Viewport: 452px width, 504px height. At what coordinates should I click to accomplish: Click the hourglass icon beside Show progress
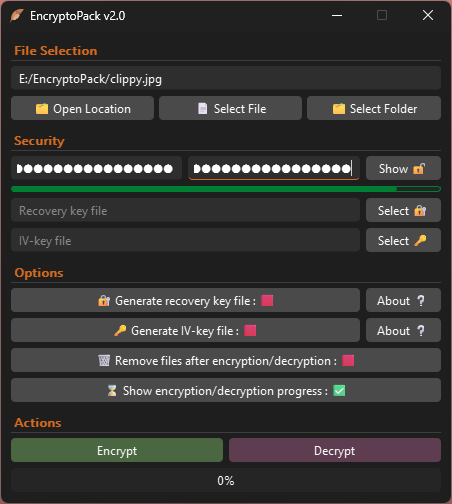112,391
